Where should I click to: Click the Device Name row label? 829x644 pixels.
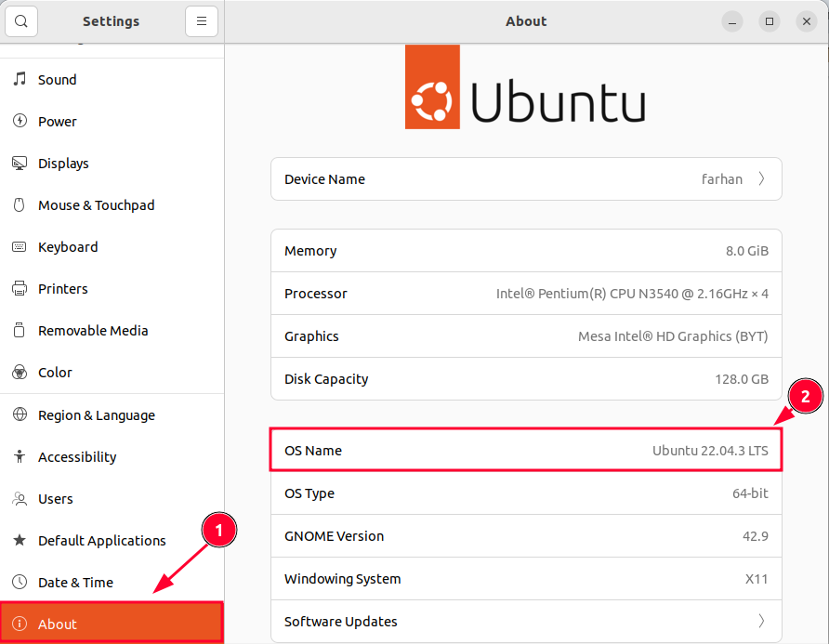click(x=324, y=179)
